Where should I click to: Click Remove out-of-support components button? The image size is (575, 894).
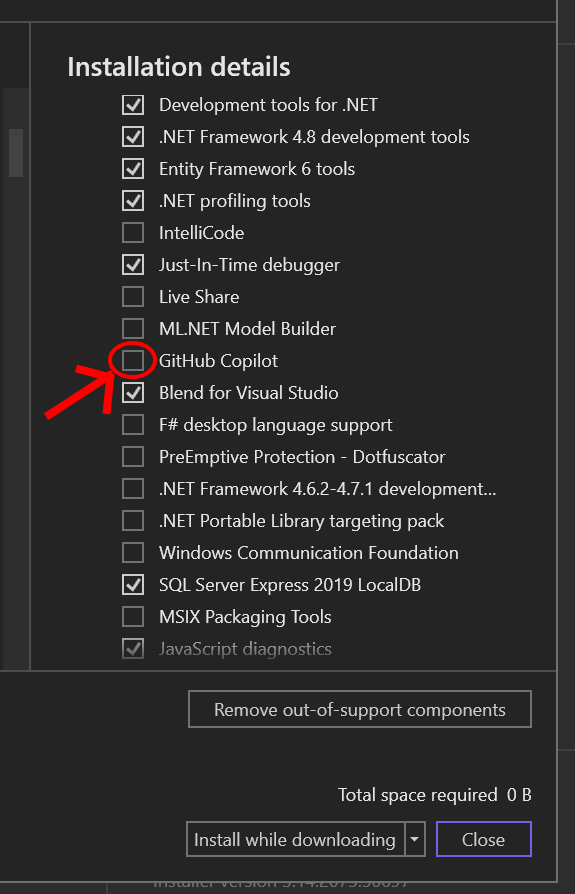point(360,709)
